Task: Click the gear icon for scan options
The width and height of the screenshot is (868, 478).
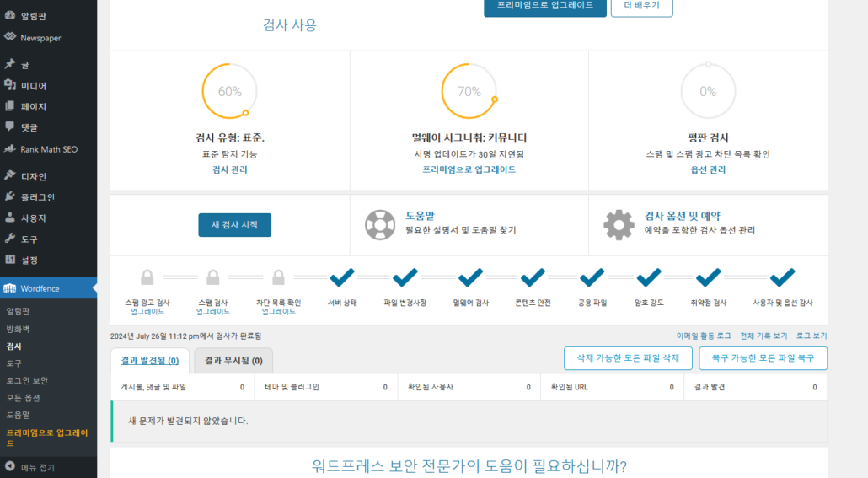Action: click(x=619, y=225)
